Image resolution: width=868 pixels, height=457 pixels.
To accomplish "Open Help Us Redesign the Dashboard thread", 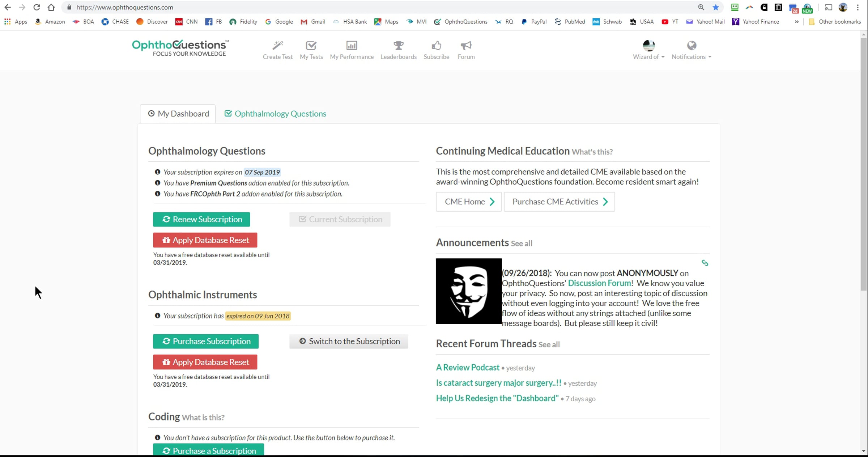I will (x=497, y=398).
